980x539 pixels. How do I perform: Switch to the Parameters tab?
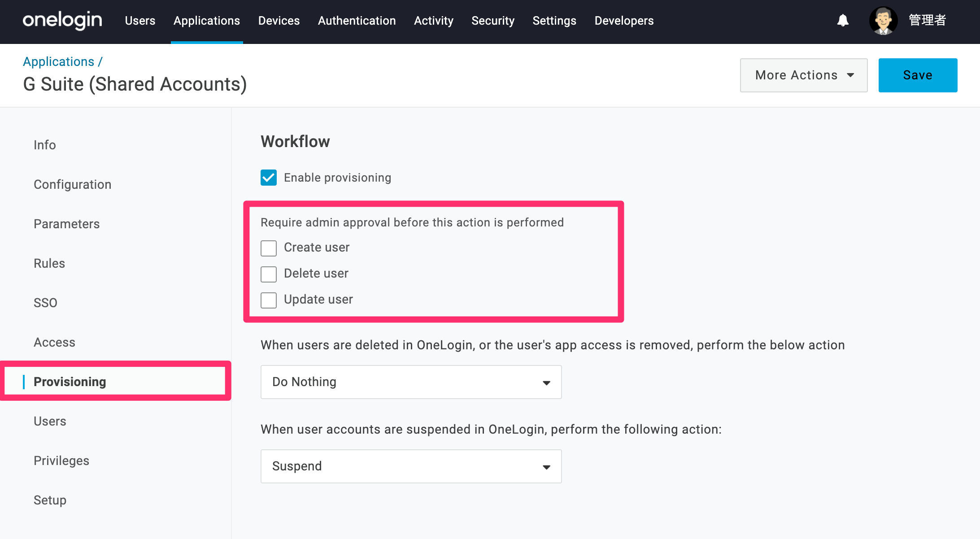pos(66,224)
